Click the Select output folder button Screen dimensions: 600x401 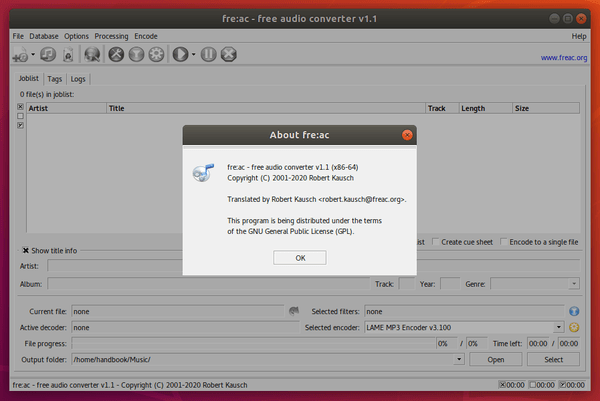point(553,359)
